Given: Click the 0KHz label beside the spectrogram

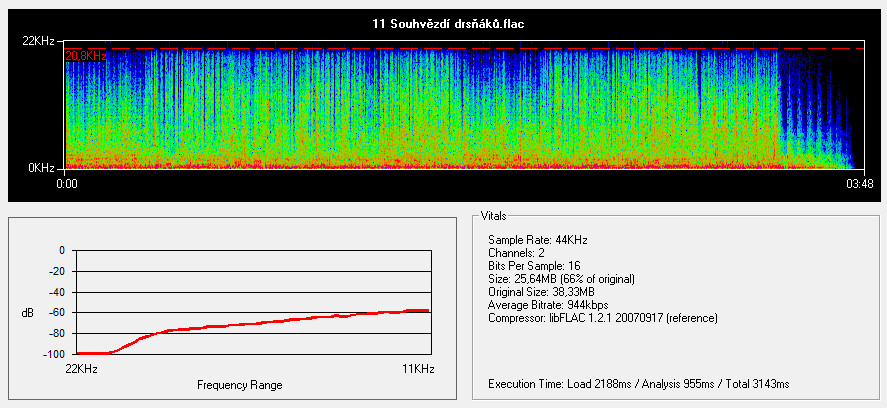Looking at the screenshot, I should [41, 168].
